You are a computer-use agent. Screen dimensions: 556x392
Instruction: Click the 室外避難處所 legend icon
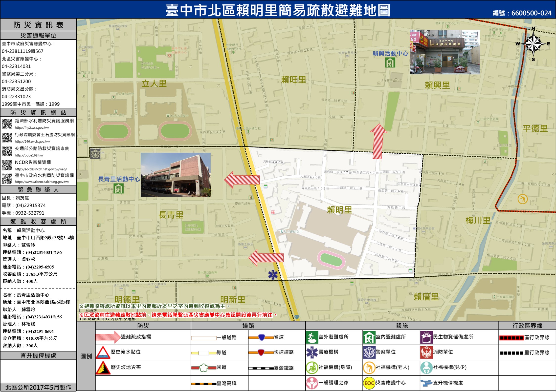[312, 337]
